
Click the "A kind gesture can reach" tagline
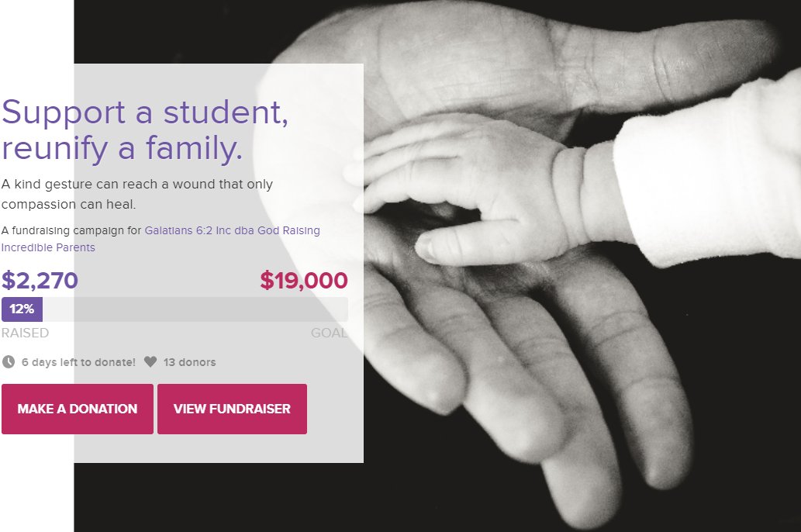[x=137, y=194]
